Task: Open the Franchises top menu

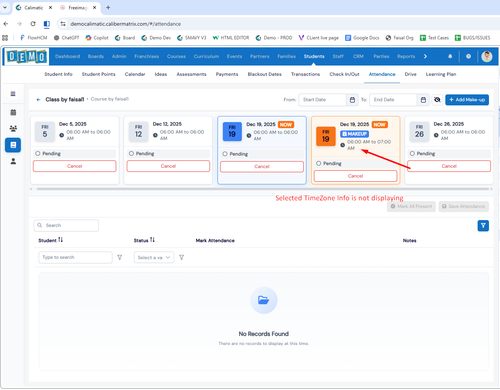Action: pyautogui.click(x=147, y=56)
